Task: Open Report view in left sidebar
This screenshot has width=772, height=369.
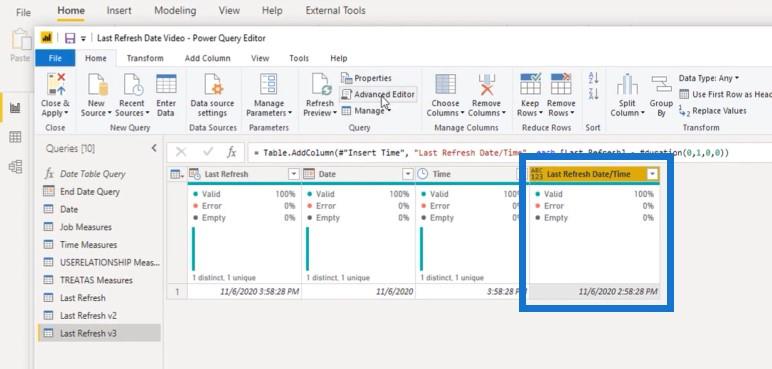Action: [15, 108]
